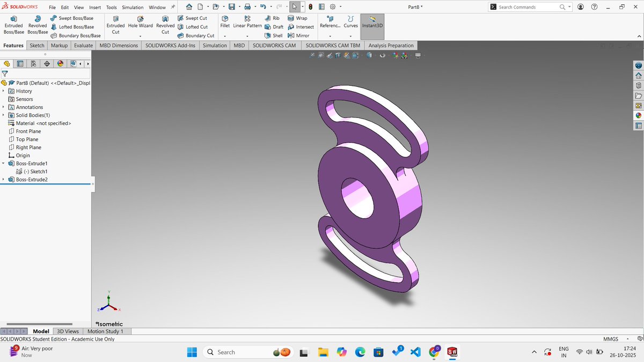The image size is (644, 362).
Task: Select the Mirror tool
Action: tap(298, 35)
